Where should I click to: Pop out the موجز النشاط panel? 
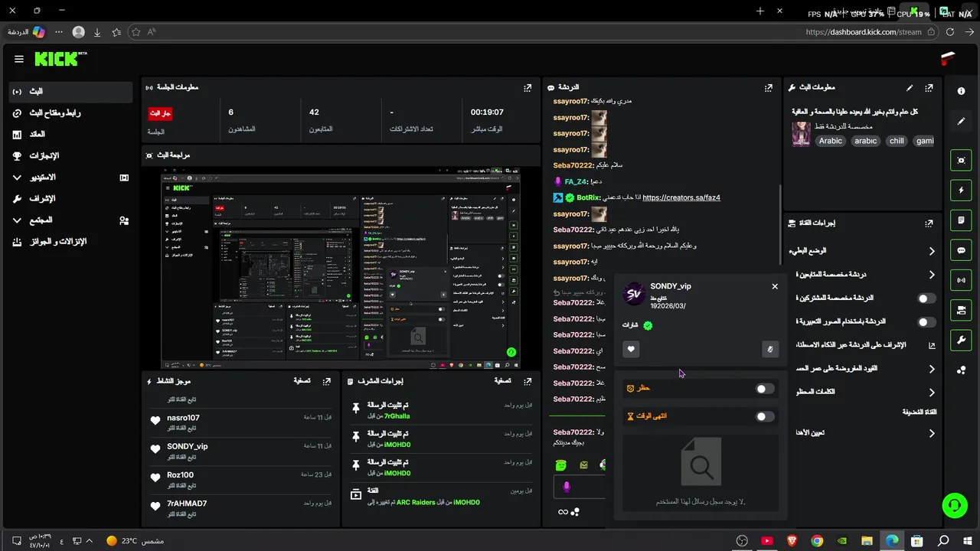pyautogui.click(x=327, y=380)
